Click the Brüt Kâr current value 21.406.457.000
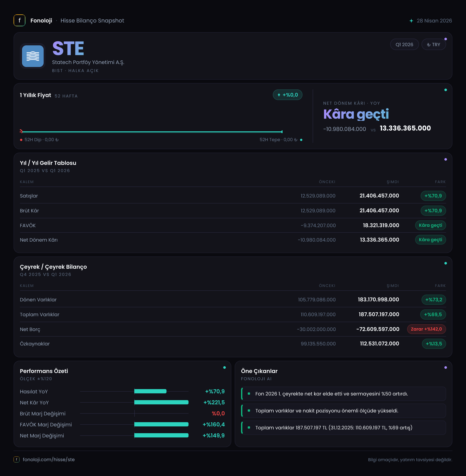This screenshot has width=466, height=476. click(x=379, y=211)
